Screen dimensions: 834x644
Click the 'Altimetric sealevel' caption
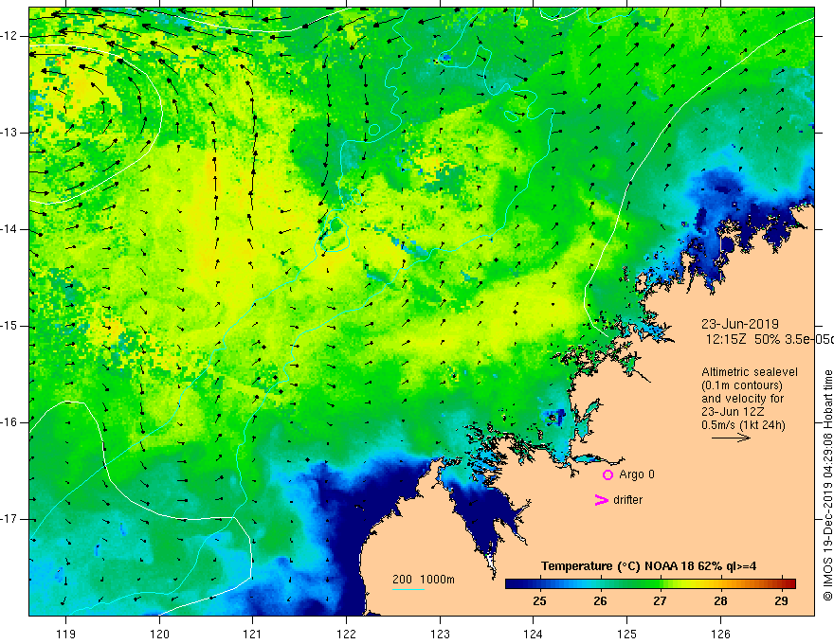point(750,372)
